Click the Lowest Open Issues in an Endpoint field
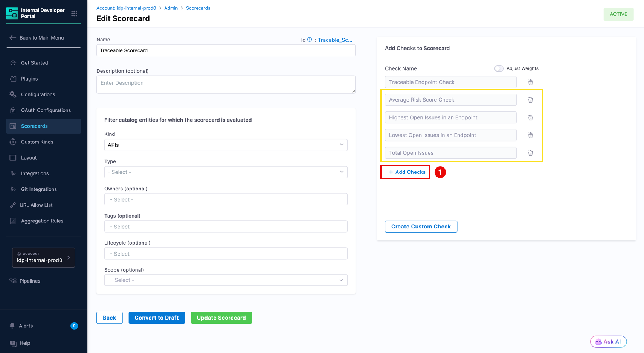 pos(451,135)
